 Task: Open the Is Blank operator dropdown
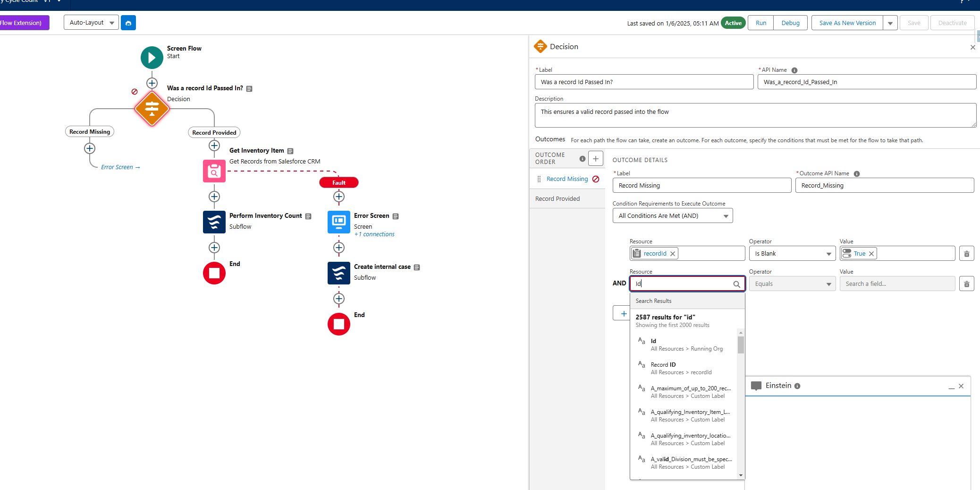[x=792, y=254]
